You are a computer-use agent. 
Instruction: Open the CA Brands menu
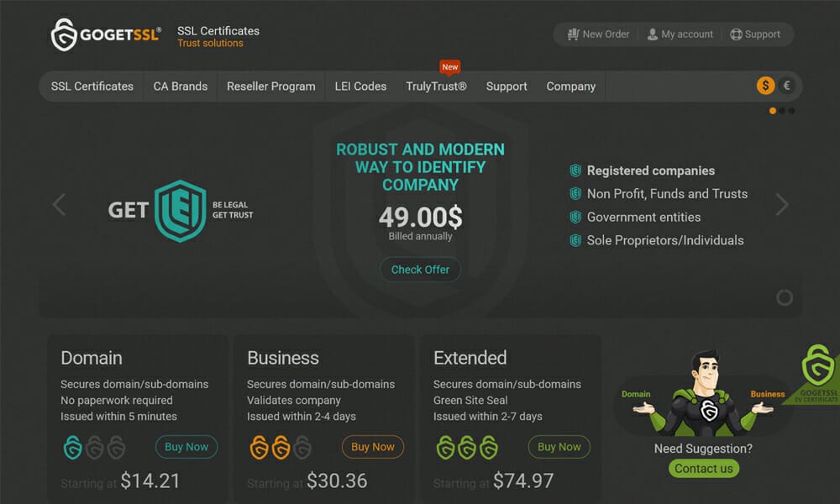click(x=181, y=87)
